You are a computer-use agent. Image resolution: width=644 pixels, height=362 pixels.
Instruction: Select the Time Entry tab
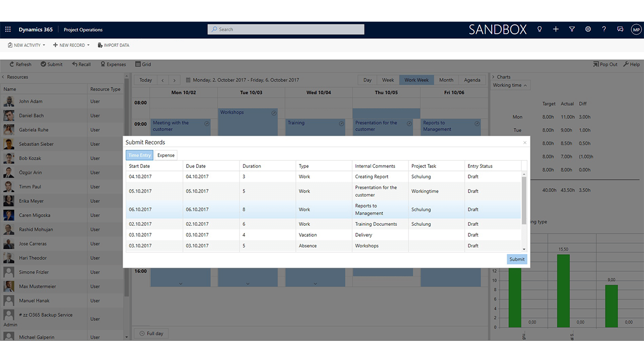tap(139, 155)
